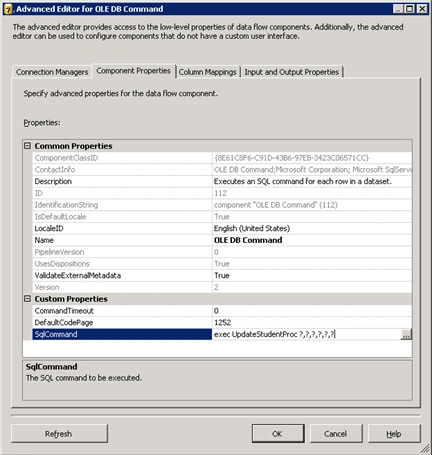
Task: Collapse the Custom Properties section
Action: [28, 299]
